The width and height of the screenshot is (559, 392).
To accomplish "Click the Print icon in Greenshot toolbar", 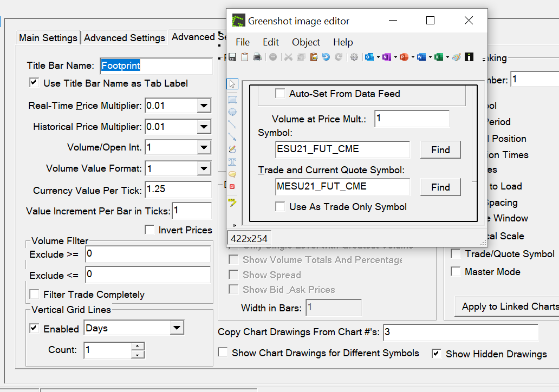I will tap(257, 57).
